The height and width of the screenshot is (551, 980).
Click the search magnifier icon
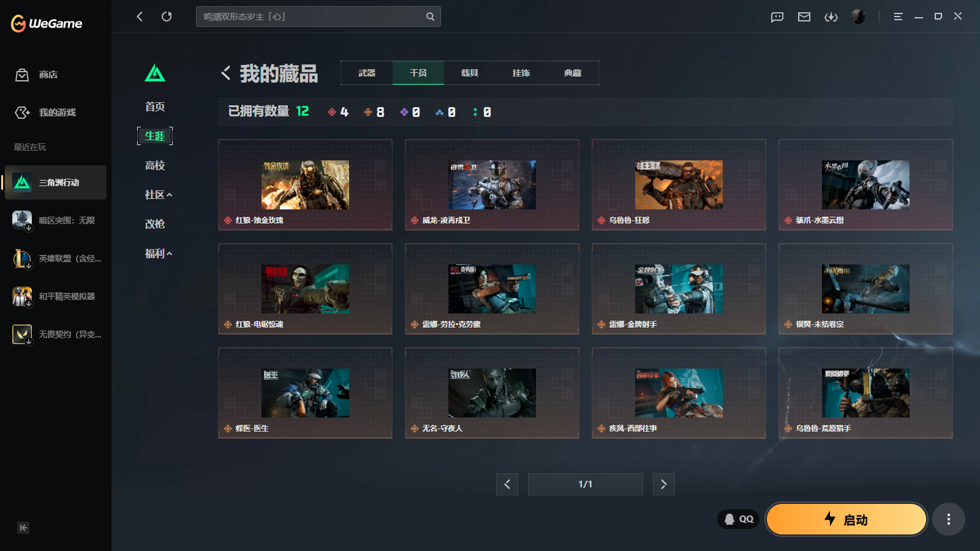coord(431,17)
